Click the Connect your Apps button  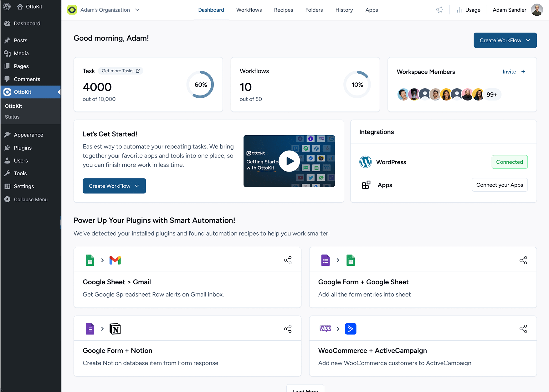[500, 185]
